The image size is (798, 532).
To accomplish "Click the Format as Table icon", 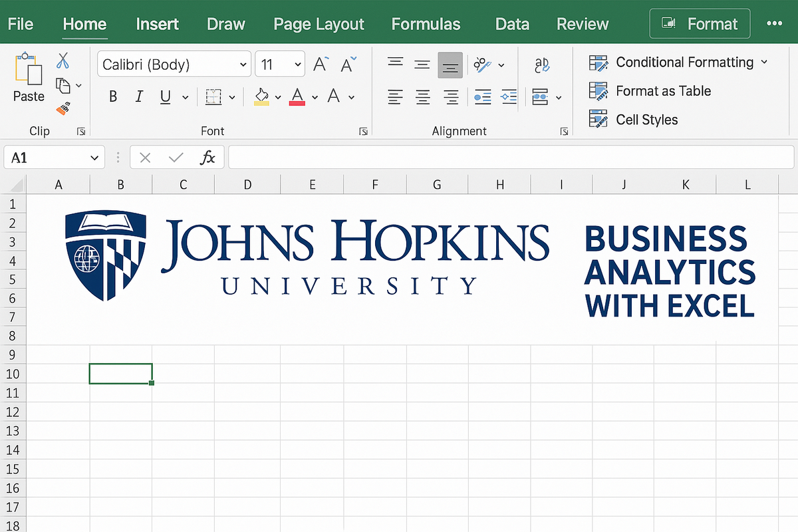I will 598,91.
